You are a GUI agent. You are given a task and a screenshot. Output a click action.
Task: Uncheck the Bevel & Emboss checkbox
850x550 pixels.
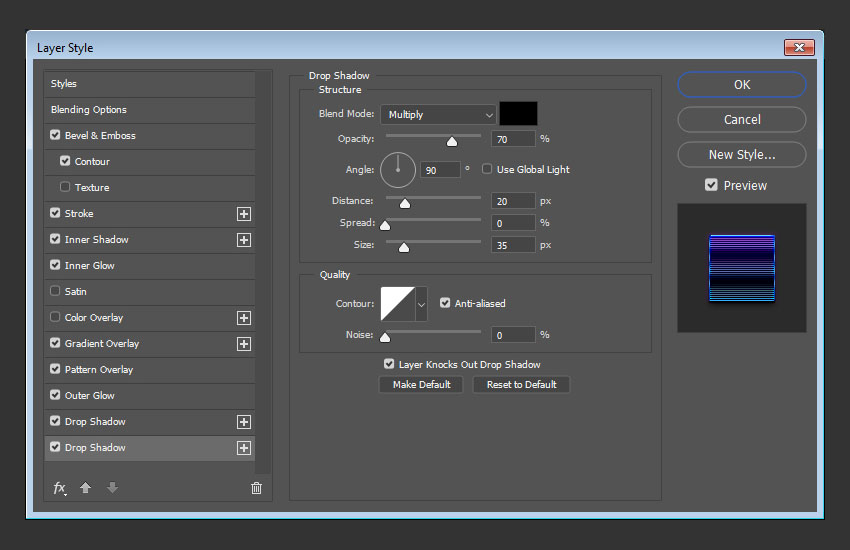tap(55, 135)
